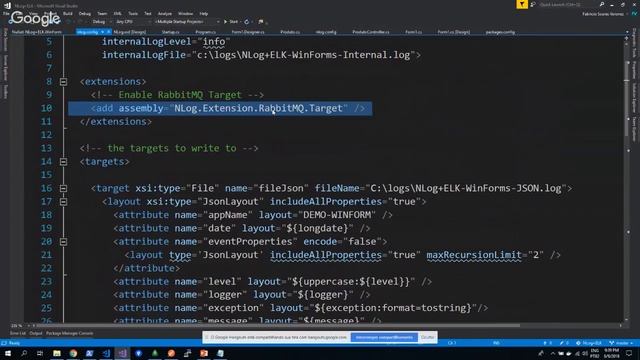Switch to the Form1.cs [Design] tab
640x360 pixels.
(x=453, y=32)
